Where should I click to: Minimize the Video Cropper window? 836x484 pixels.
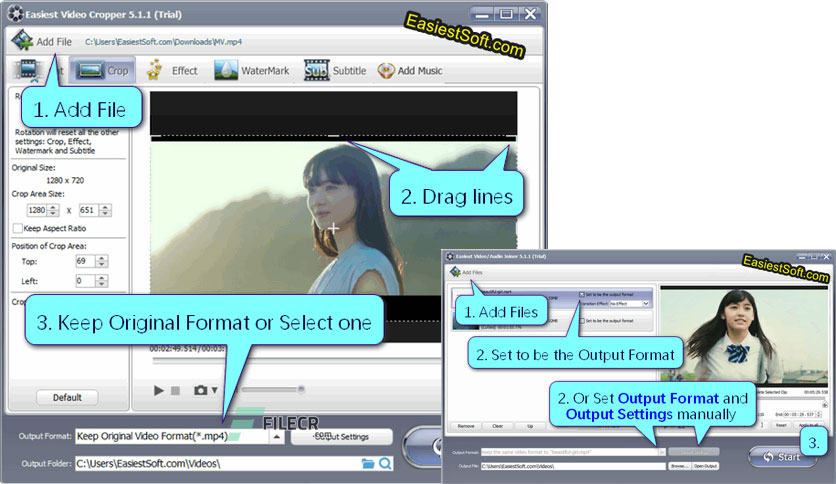coord(482,14)
